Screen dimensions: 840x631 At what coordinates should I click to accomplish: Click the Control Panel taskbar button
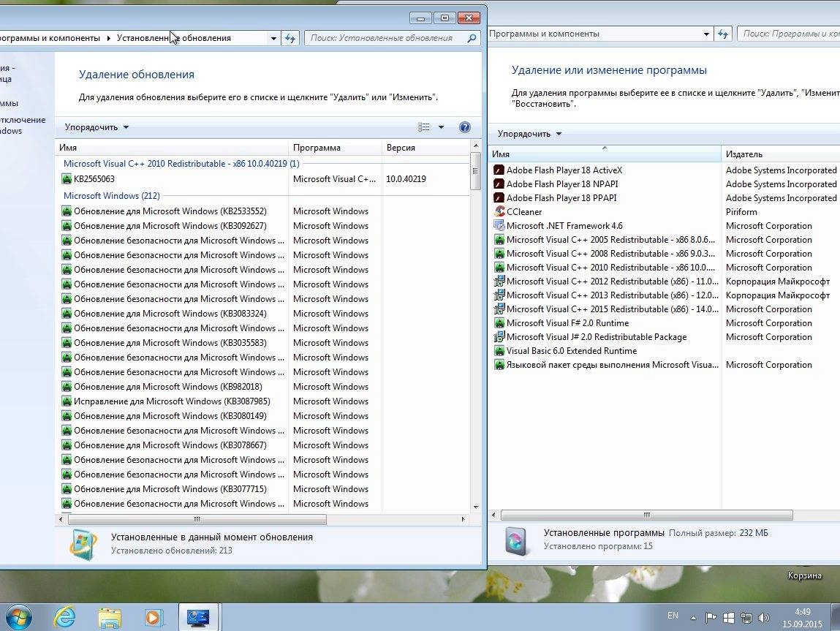click(198, 618)
